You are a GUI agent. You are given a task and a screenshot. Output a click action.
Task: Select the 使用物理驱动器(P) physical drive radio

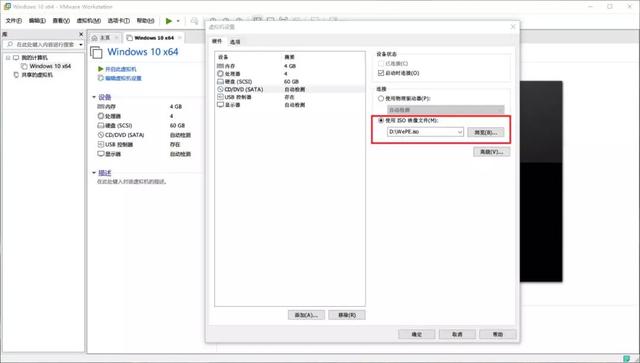(x=381, y=98)
